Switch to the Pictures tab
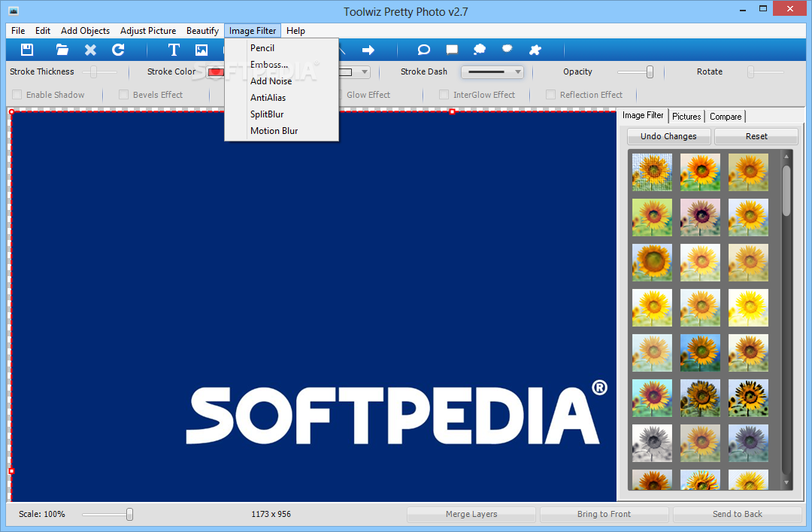The image size is (812, 532). click(686, 116)
